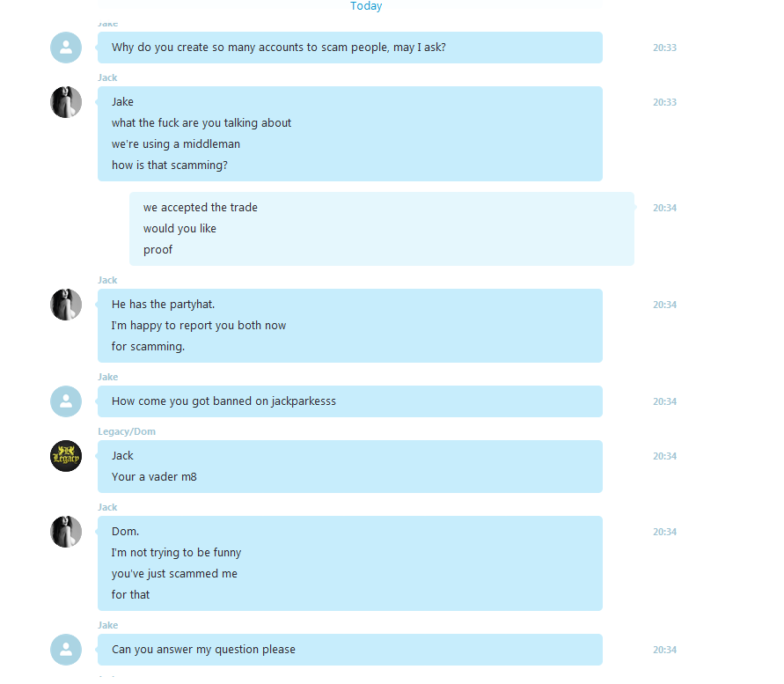The height and width of the screenshot is (684, 784).
Task: Click the 'How come you got banned on jackparkesss' message
Action: [x=350, y=401]
